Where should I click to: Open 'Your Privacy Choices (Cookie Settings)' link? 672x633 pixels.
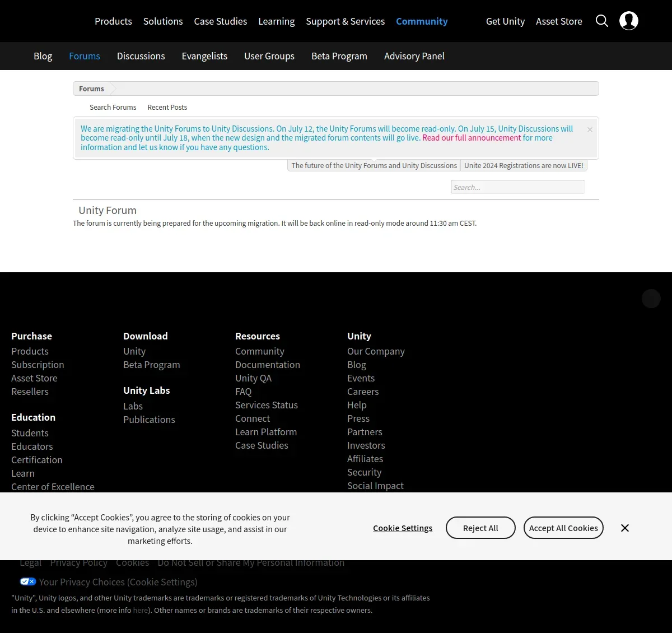pyautogui.click(x=118, y=582)
